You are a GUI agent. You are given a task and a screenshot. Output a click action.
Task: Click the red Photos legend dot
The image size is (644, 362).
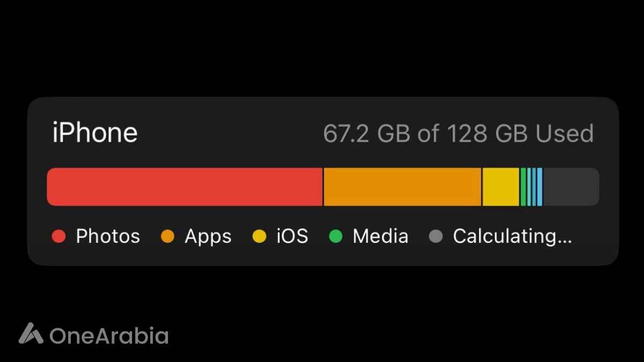pyautogui.click(x=58, y=237)
